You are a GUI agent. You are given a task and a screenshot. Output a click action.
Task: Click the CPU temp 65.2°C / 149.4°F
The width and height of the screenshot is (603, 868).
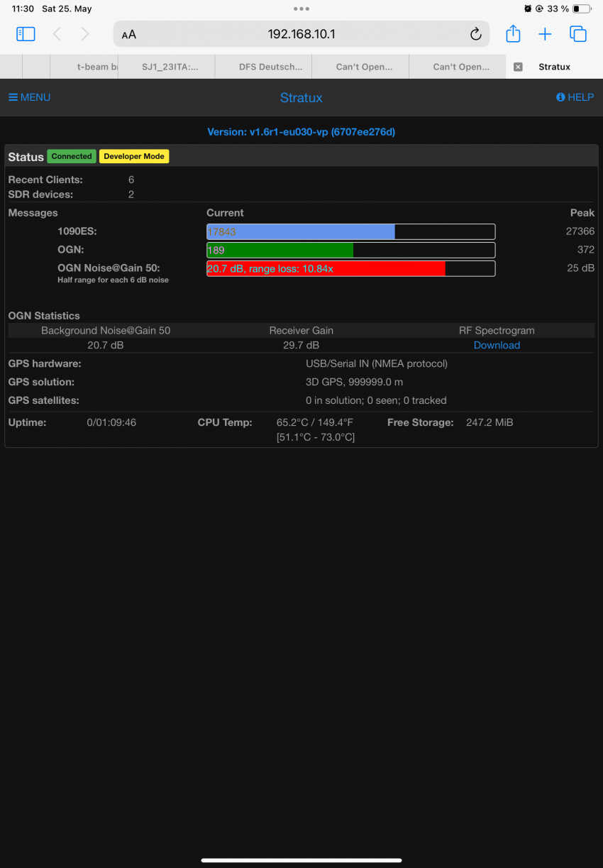(x=315, y=422)
